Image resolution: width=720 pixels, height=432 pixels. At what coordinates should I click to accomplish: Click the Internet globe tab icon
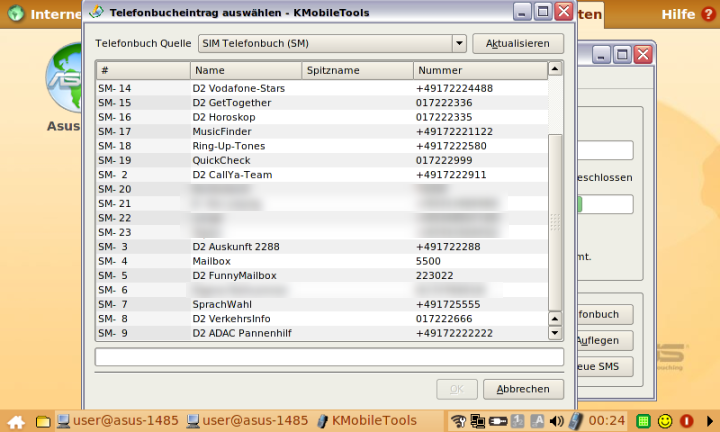(x=16, y=13)
